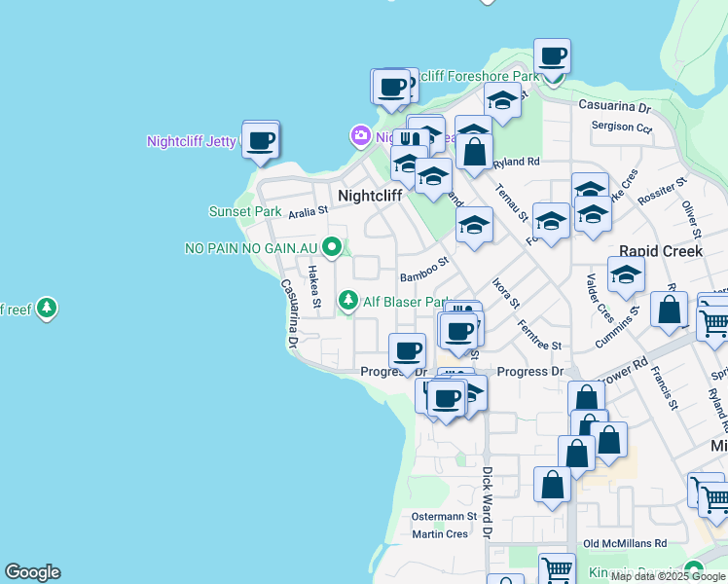
Task: Click the Kingpin Darwin green pin
Action: point(694,571)
